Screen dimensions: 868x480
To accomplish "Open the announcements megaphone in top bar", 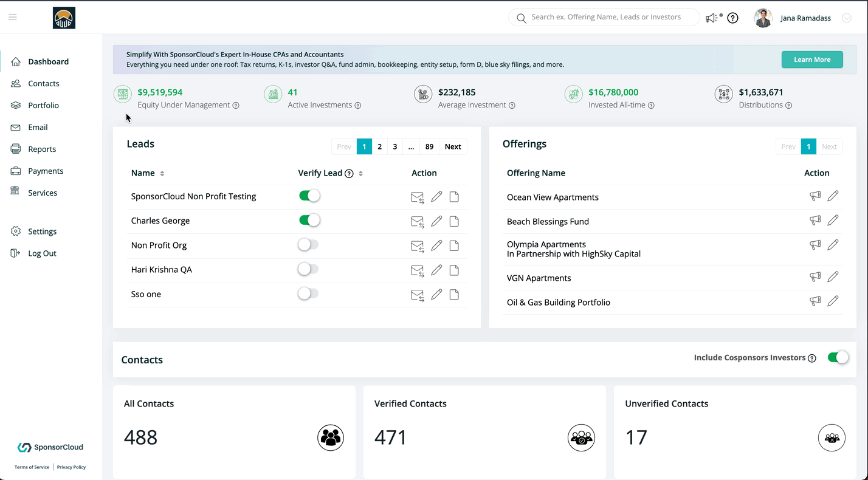I will [712, 18].
